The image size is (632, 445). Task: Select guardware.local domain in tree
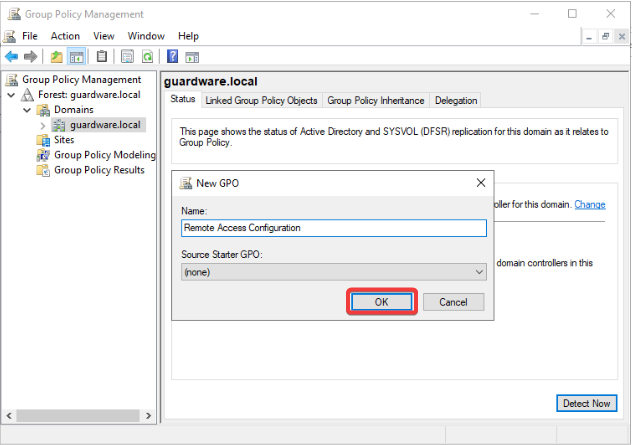click(105, 125)
